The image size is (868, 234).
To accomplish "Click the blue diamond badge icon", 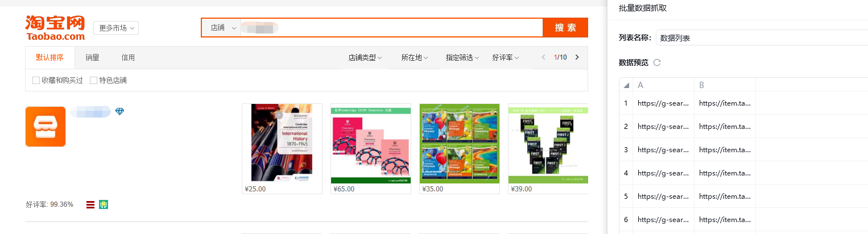I will 119,112.
